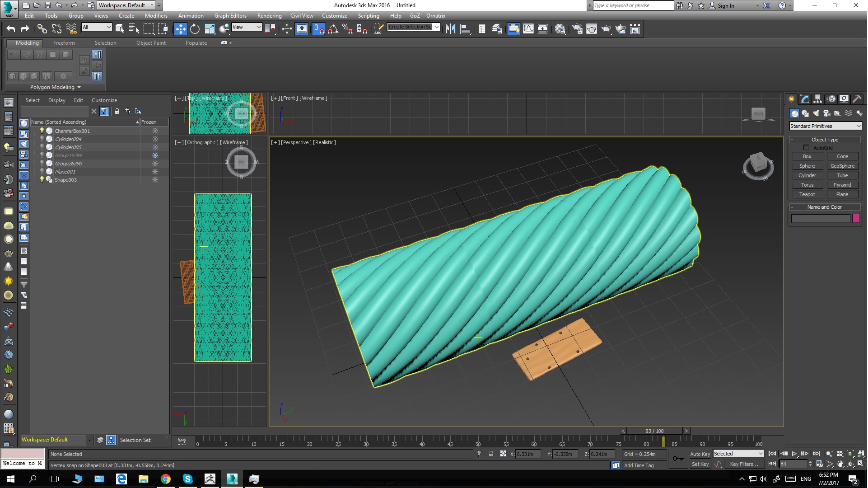Open the Motion panel tab icon

click(831, 99)
